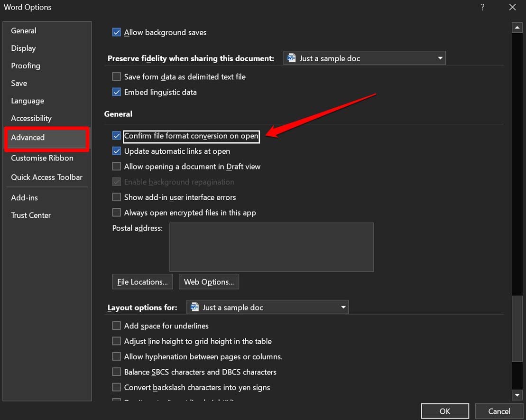Check Always open encrypted files in this app
The height and width of the screenshot is (420, 526).
click(x=116, y=213)
